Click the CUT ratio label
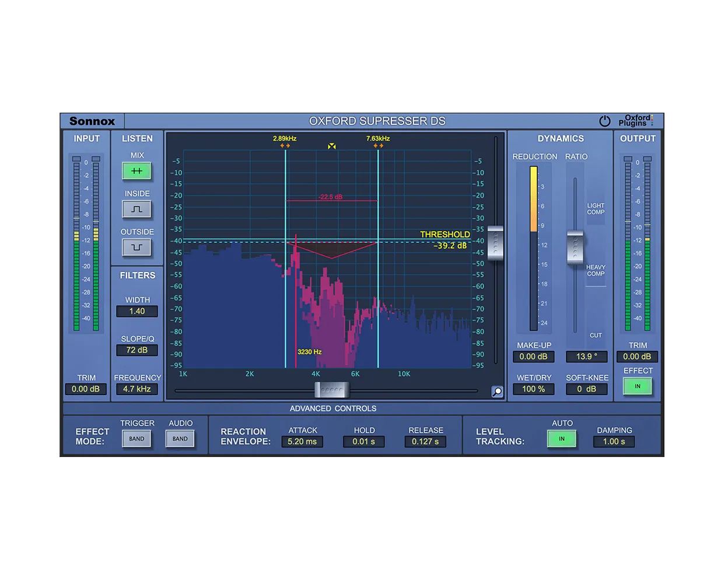This screenshot has height=572, width=728. pos(596,336)
